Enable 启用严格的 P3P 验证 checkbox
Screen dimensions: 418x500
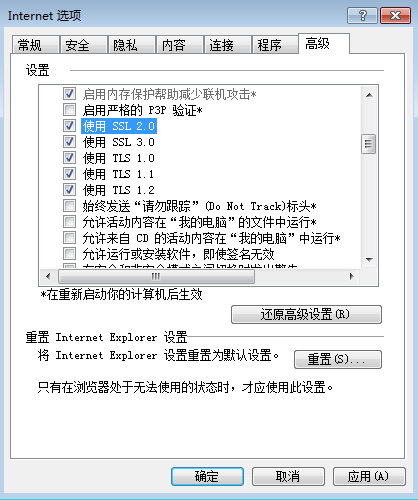[x=69, y=110]
